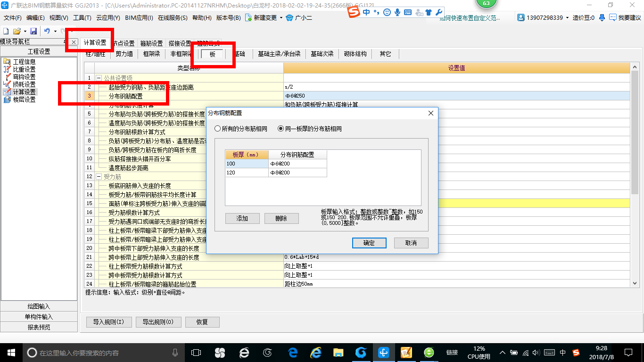Open the 文件(F) menu

pyautogui.click(x=13, y=18)
